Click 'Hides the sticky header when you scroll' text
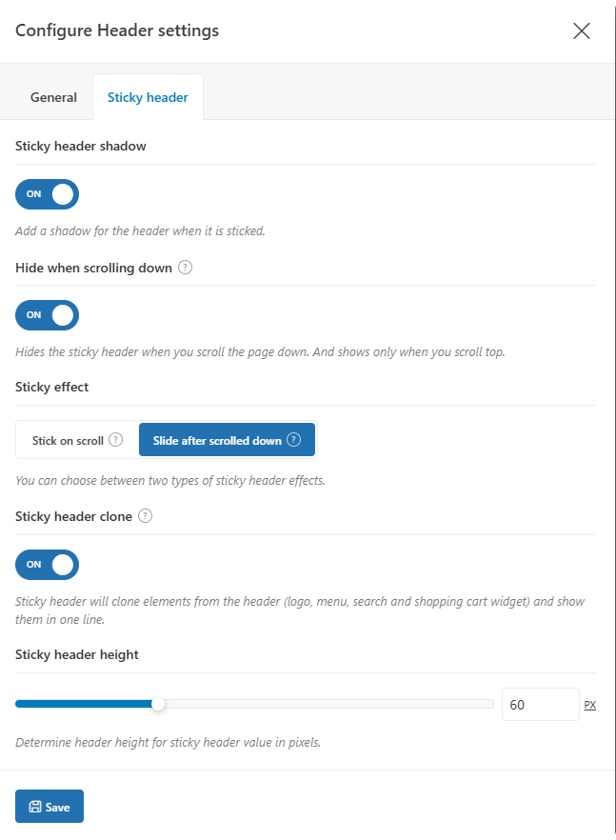Screen dimensions: 616x840 260,352
